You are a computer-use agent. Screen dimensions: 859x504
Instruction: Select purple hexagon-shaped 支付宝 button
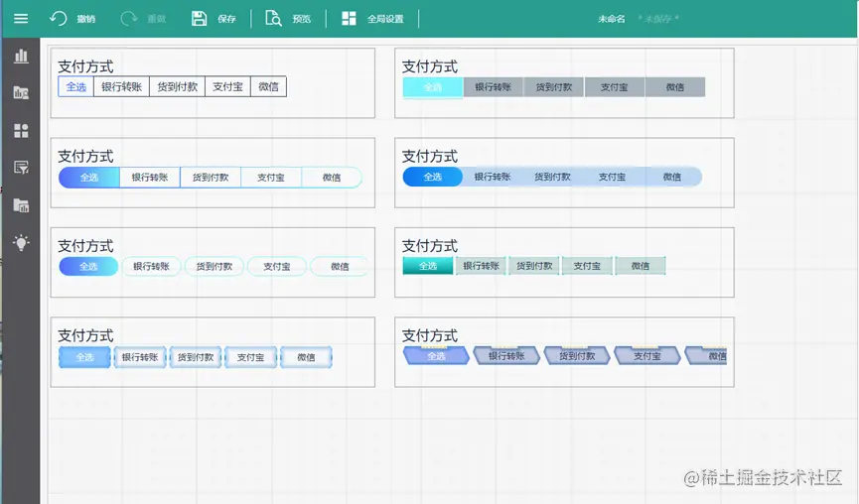(x=647, y=356)
